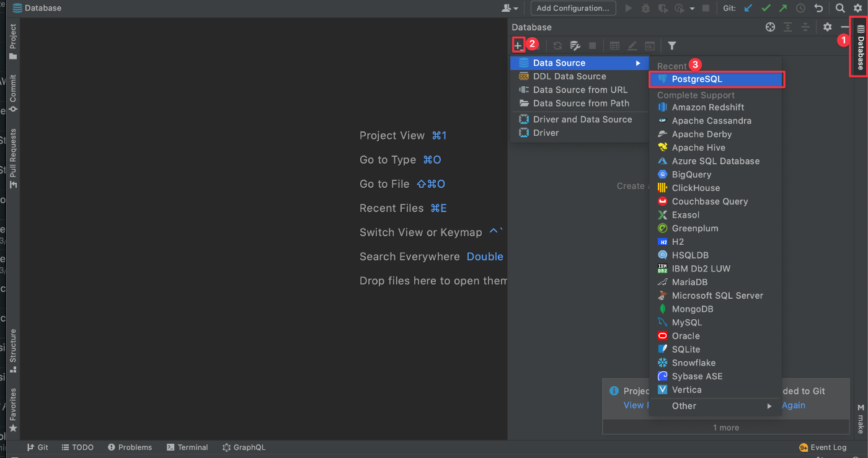
Task: Click the Disconnect stop icon in the Database toolbar
Action: (x=592, y=46)
